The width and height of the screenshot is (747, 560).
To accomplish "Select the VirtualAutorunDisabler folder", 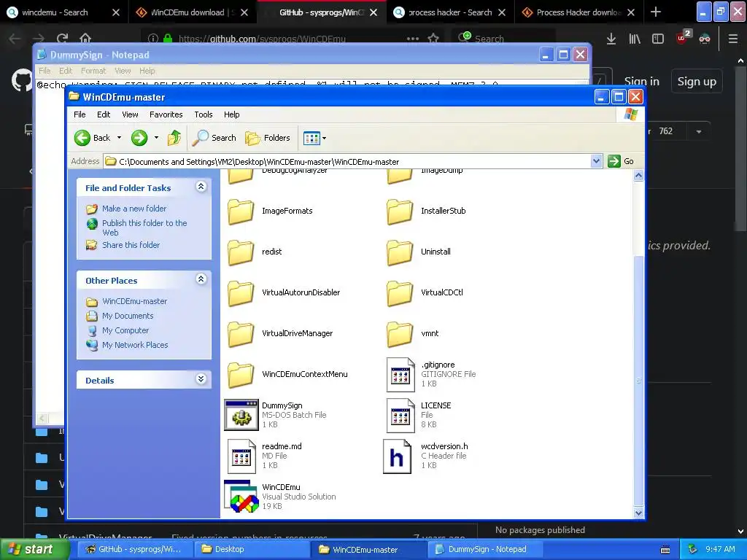I will point(284,293).
